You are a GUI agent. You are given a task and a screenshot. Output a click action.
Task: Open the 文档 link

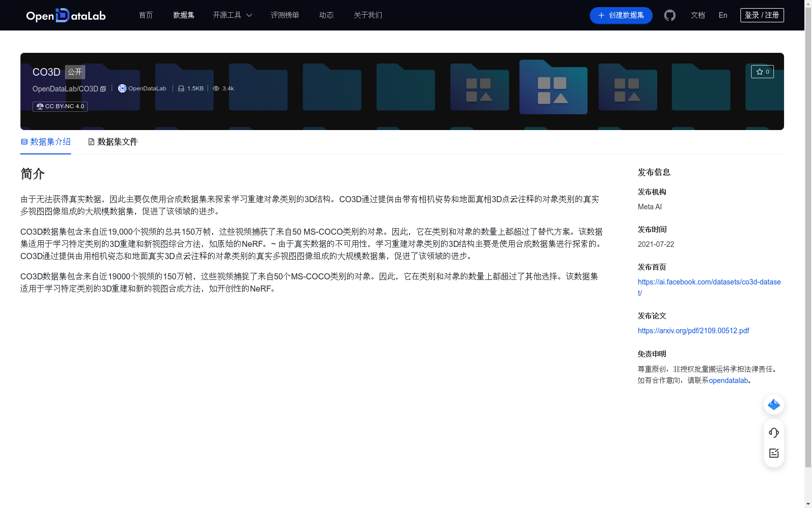click(x=698, y=15)
